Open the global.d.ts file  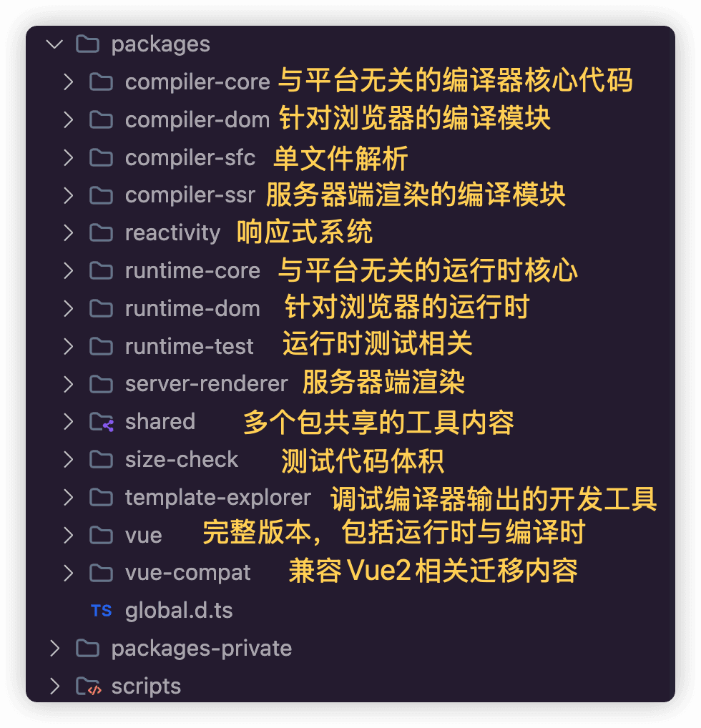tap(179, 611)
